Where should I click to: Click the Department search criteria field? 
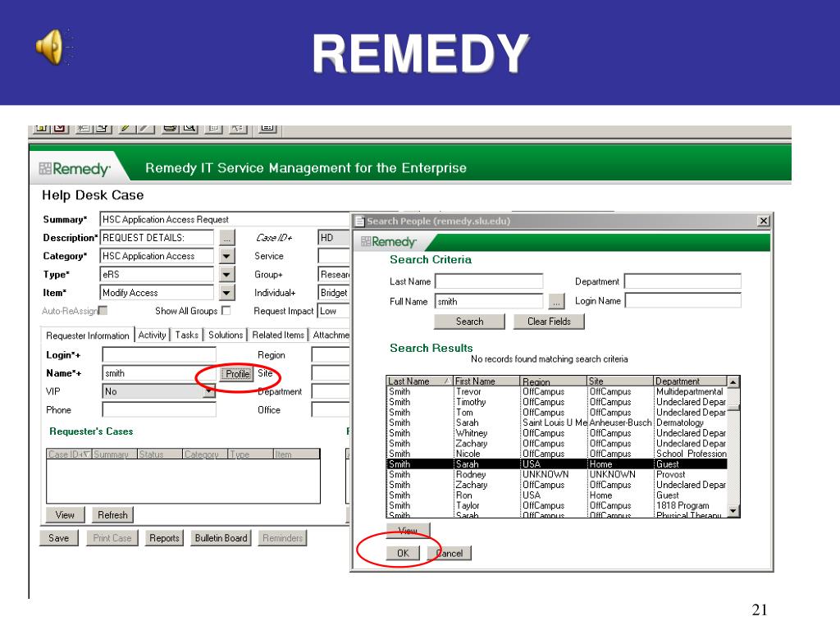683,281
